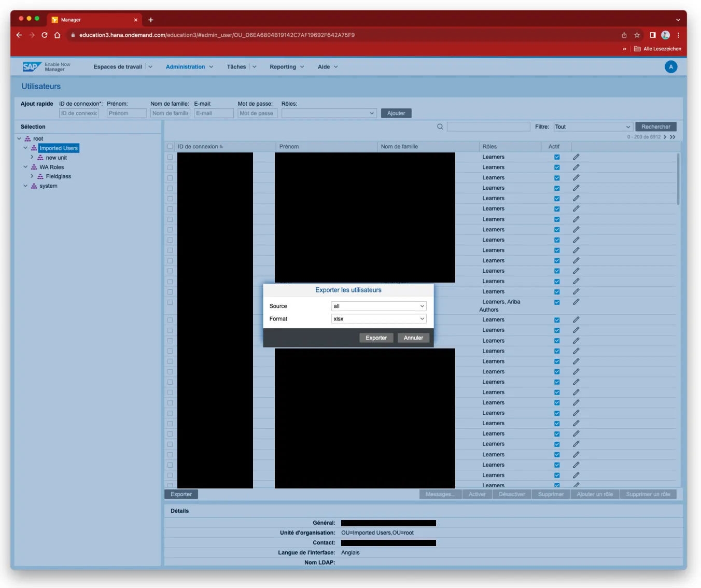Screen dimensions: 701x588
Task: Click the search magnifier icon
Action: [x=440, y=127]
